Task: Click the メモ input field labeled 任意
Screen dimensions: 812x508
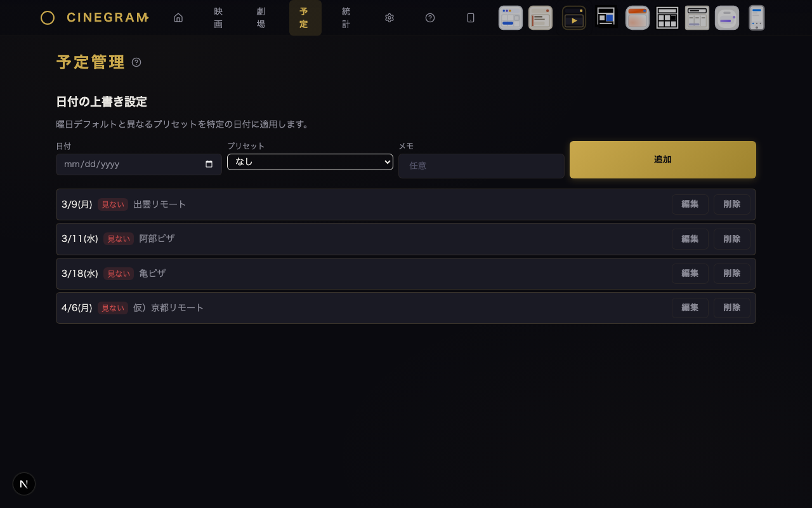Action: [481, 166]
